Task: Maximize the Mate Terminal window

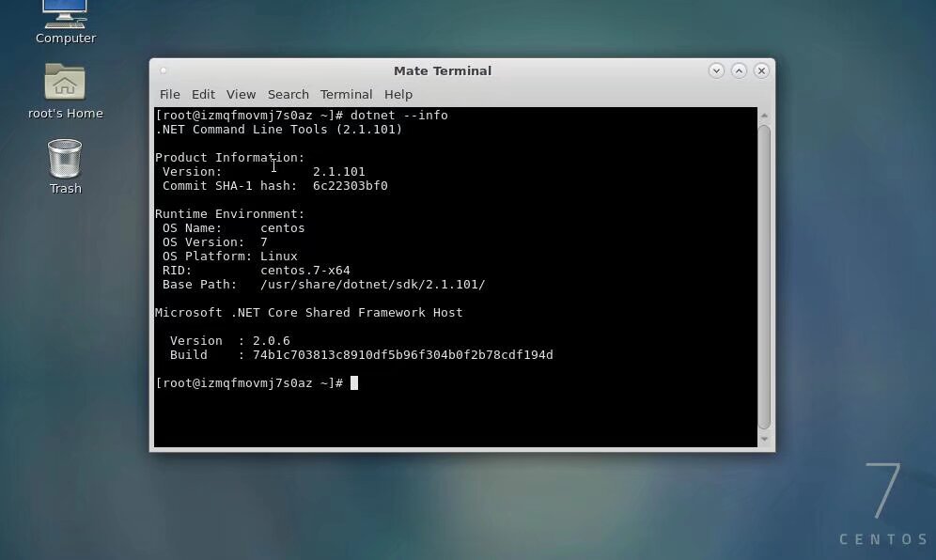Action: point(739,70)
